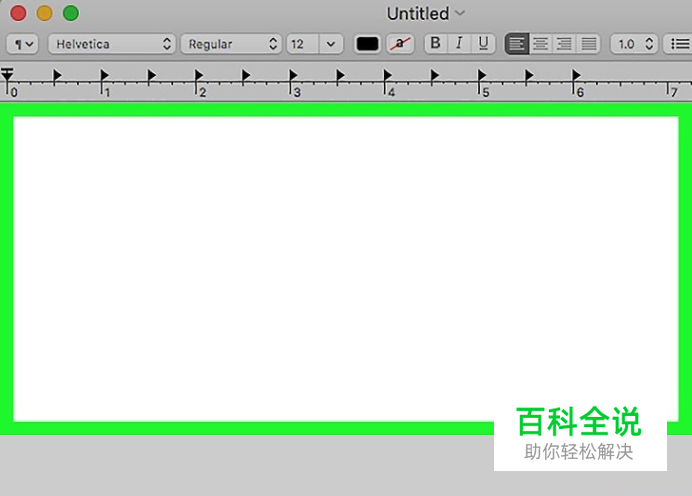Open the Regular typeface dropdown

pyautogui.click(x=231, y=44)
